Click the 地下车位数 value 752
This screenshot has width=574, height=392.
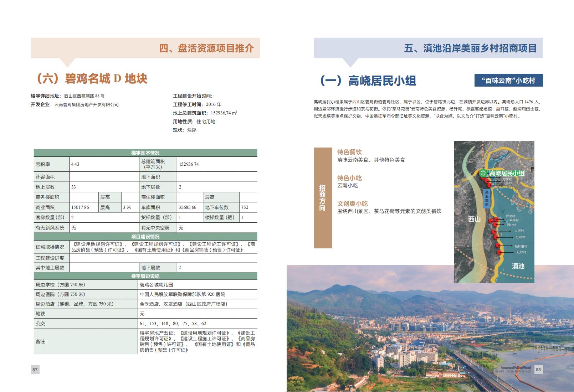tap(245, 207)
